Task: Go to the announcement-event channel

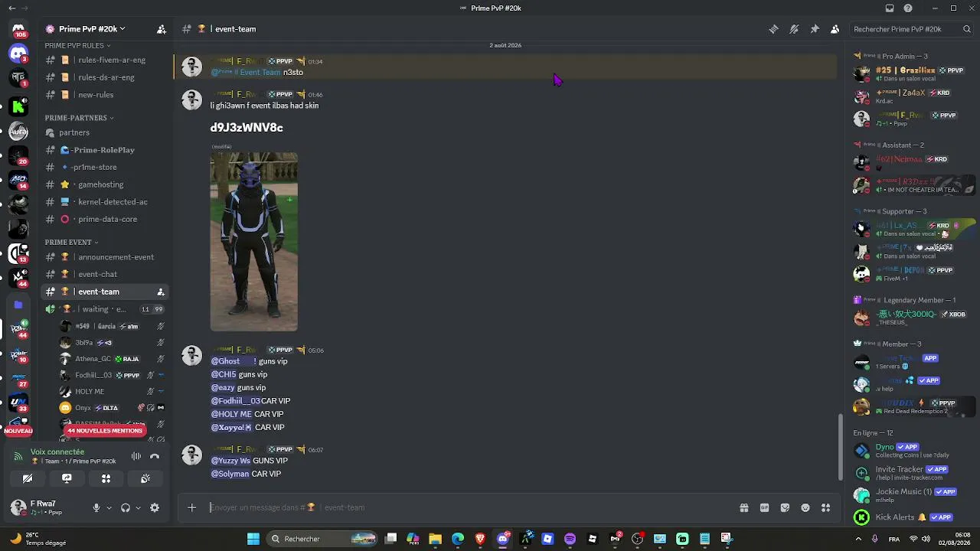Action: (x=105, y=257)
